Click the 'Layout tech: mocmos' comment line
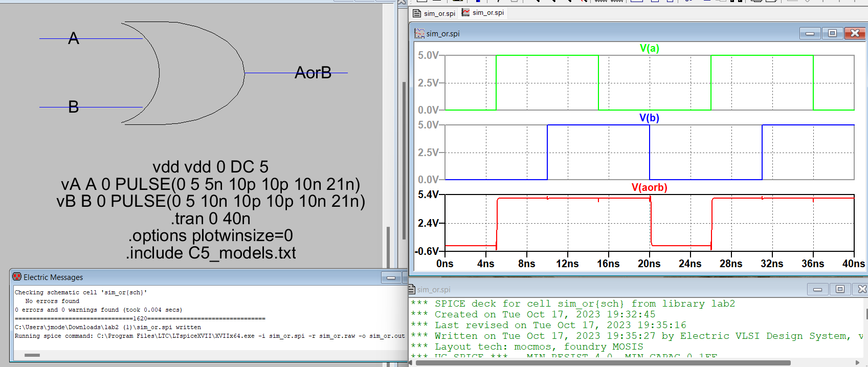The width and height of the screenshot is (868, 367). point(527,347)
